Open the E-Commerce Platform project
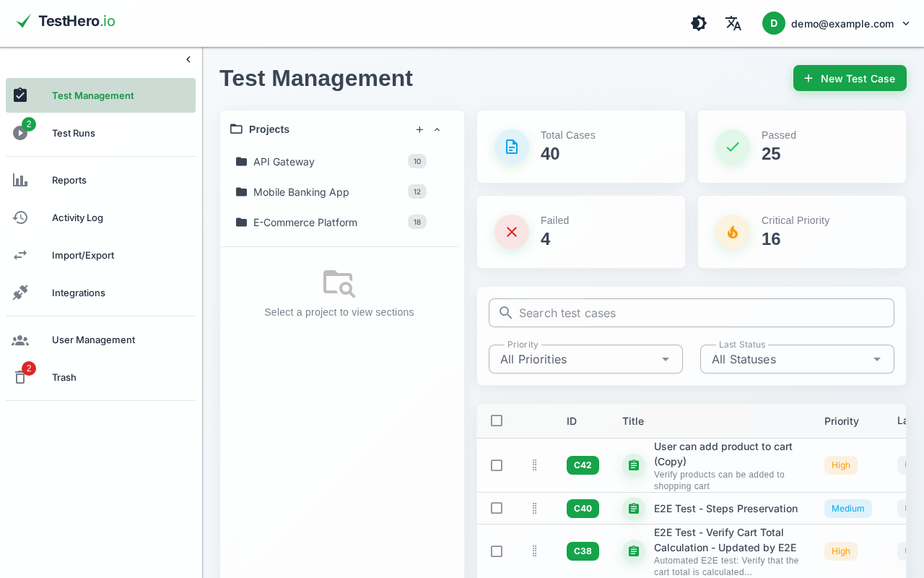 331,222
